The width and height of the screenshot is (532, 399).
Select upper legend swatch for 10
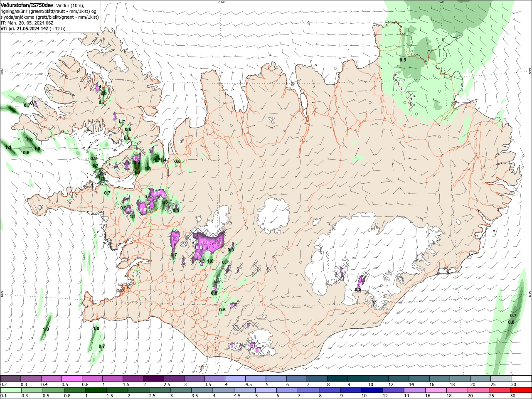tap(378, 379)
